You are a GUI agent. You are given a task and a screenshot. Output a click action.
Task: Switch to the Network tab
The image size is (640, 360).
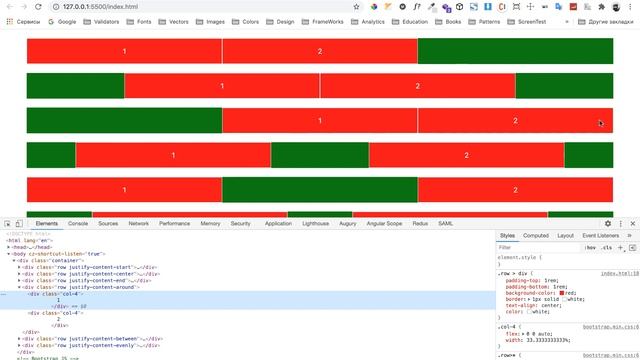[139, 224]
